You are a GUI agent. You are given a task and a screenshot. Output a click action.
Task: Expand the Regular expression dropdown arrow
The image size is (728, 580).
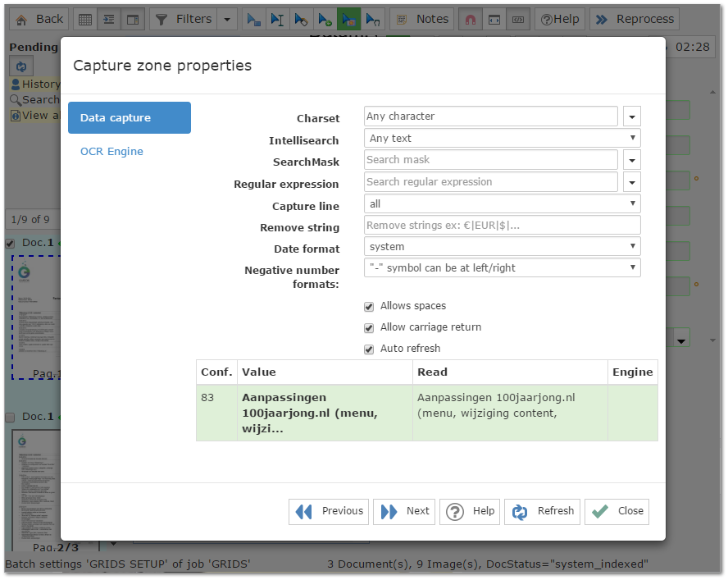pyautogui.click(x=632, y=182)
